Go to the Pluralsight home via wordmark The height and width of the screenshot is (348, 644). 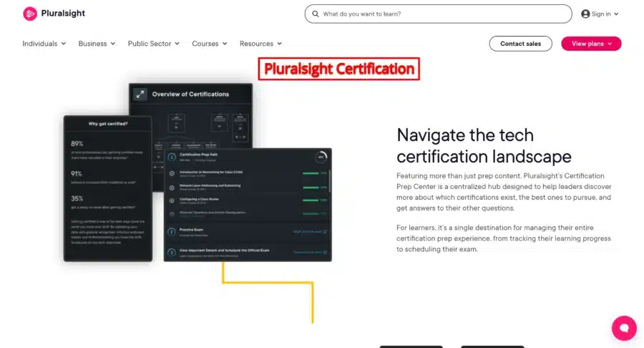tap(63, 13)
